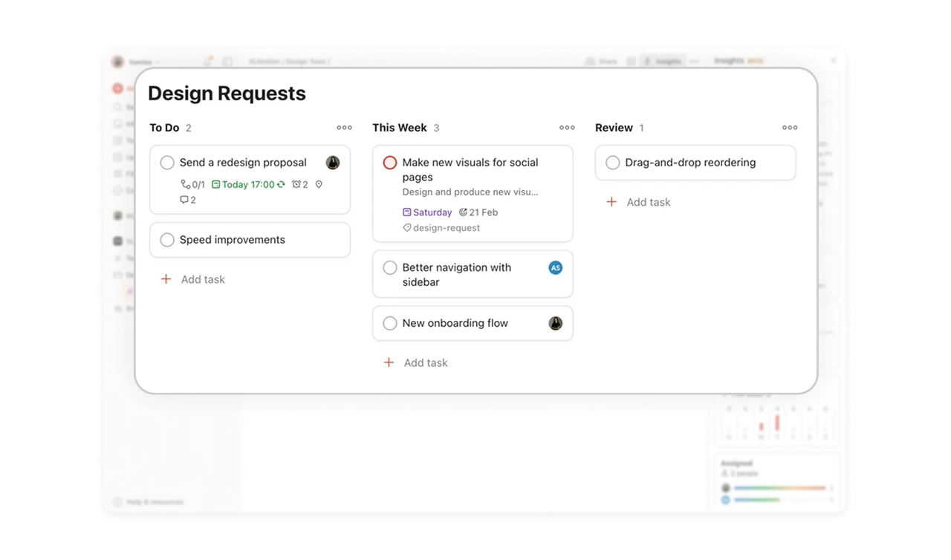Open the subtasks icon on Send a redesign proposal
The width and height of the screenshot is (951, 560).
coord(185,184)
